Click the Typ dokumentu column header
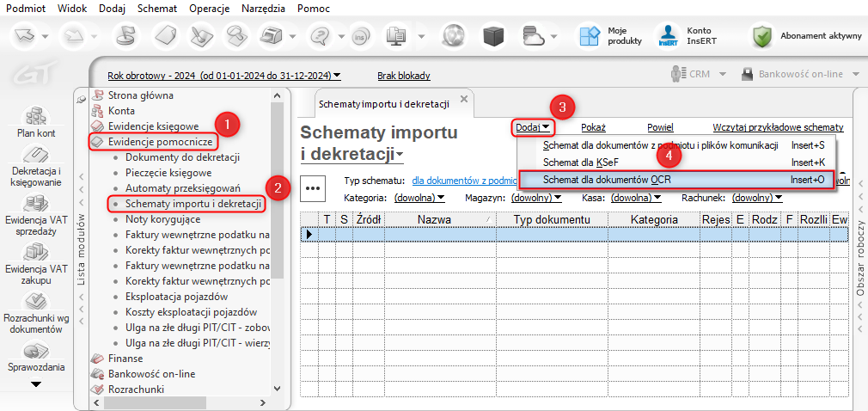Viewport: 868px width, 411px height. point(552,219)
